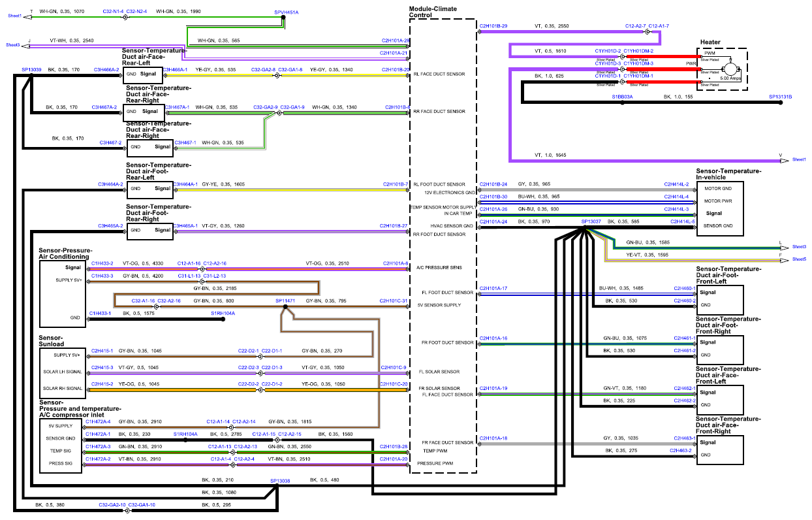Select wire label VT-WH, 0.35, 2540
Image resolution: width=812 pixels, height=520 pixels.
(x=71, y=41)
